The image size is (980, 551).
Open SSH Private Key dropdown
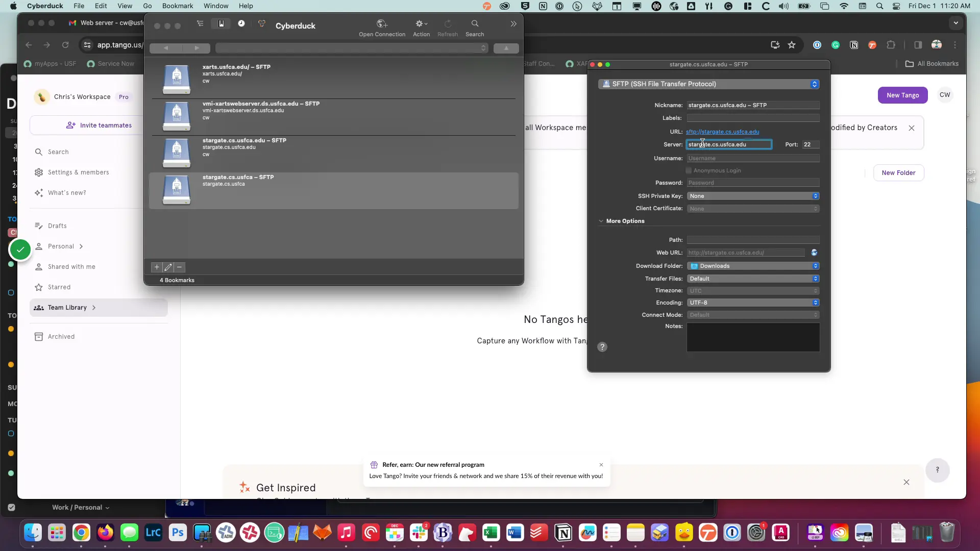pyautogui.click(x=753, y=196)
